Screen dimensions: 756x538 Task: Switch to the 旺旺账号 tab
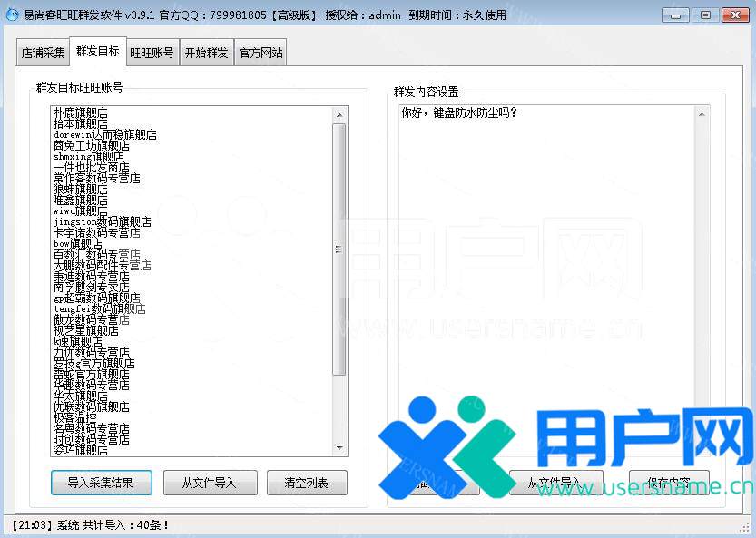(x=152, y=53)
